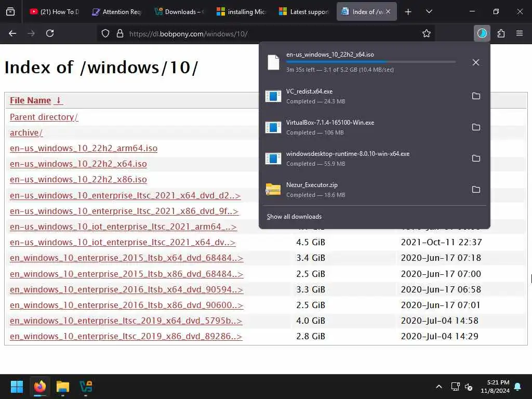Open enterprise 2016 ltsb x86 dvd link
This screenshot has height=399, width=532.
[x=127, y=305]
